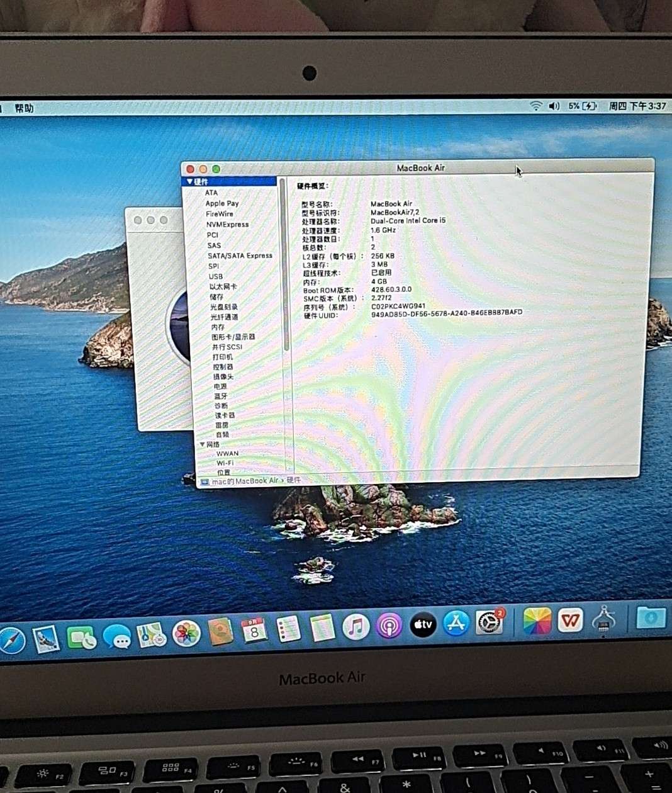
Task: Select SAS in the sidebar
Action: pyautogui.click(x=214, y=245)
